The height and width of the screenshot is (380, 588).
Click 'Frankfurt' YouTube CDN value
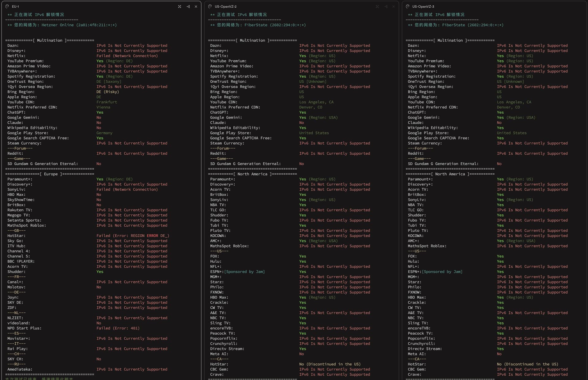107,102
